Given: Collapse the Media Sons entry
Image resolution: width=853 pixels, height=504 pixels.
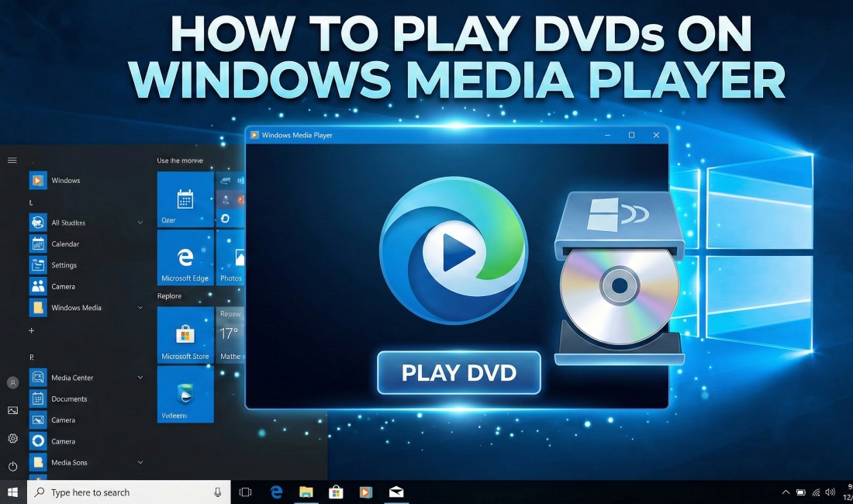Looking at the screenshot, I should click(x=140, y=462).
